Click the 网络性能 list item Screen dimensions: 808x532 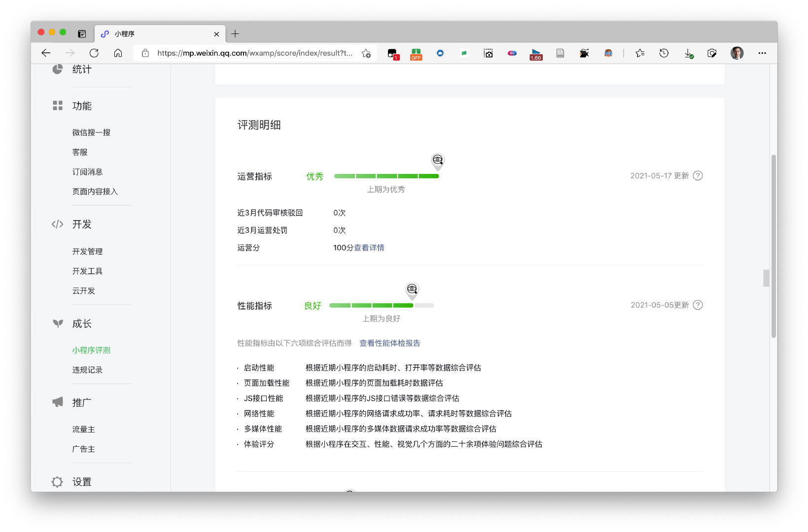(x=259, y=414)
